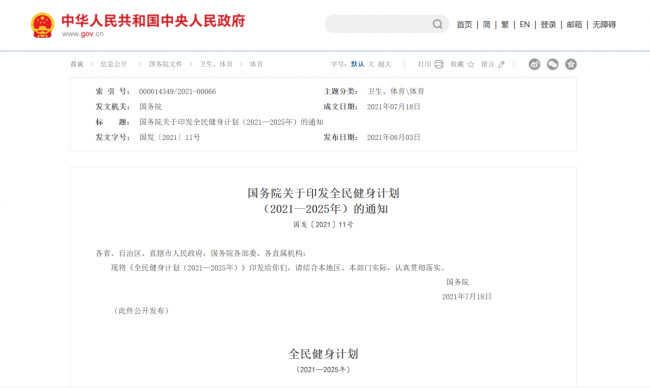Click the site title 中华人民共和国中央人民政府

point(153,21)
